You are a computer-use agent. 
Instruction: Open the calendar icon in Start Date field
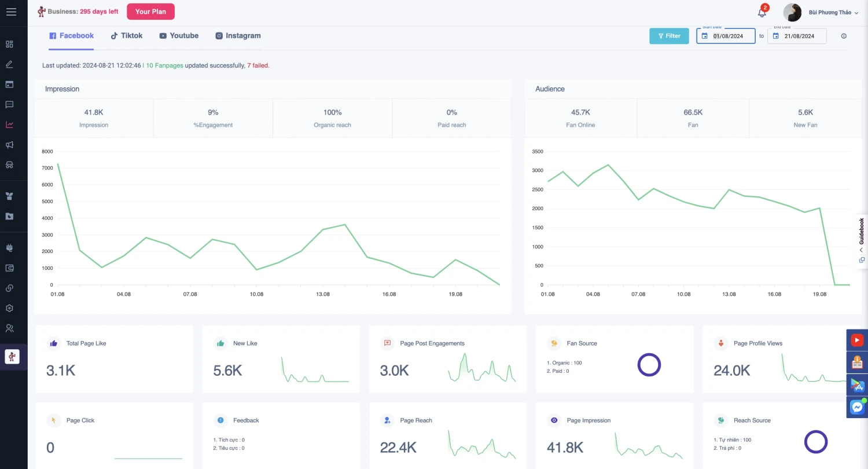click(x=704, y=36)
